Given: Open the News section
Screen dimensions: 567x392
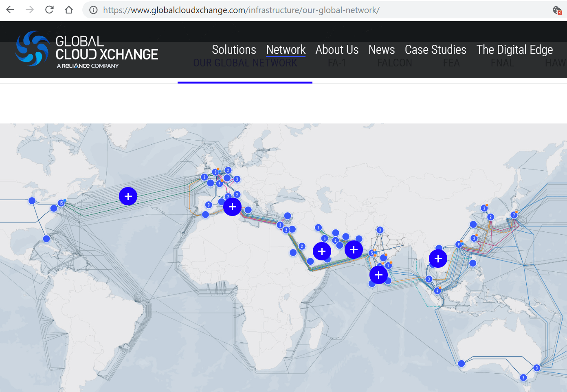Looking at the screenshot, I should click(x=381, y=49).
